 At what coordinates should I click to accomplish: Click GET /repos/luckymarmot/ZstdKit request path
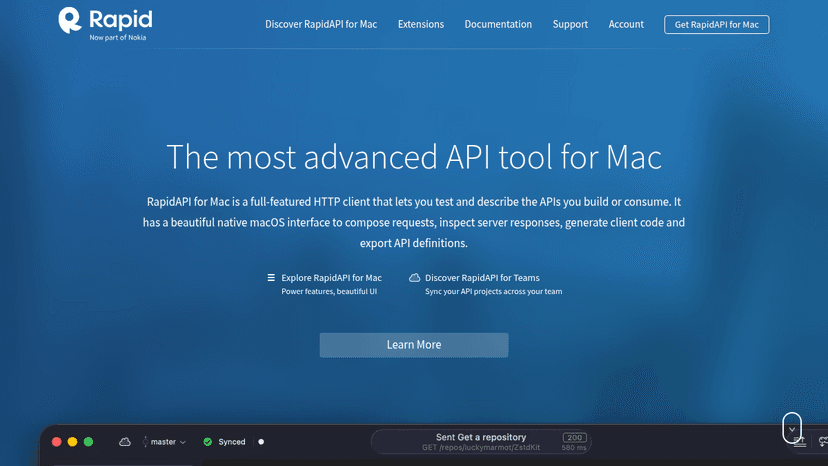(x=481, y=448)
